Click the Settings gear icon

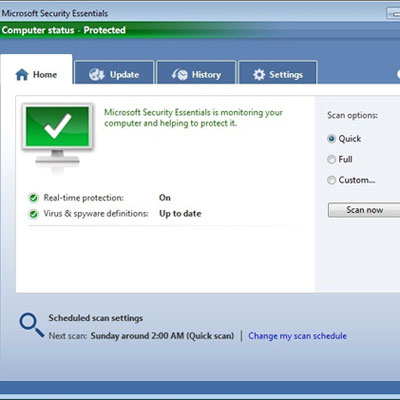coord(259,75)
